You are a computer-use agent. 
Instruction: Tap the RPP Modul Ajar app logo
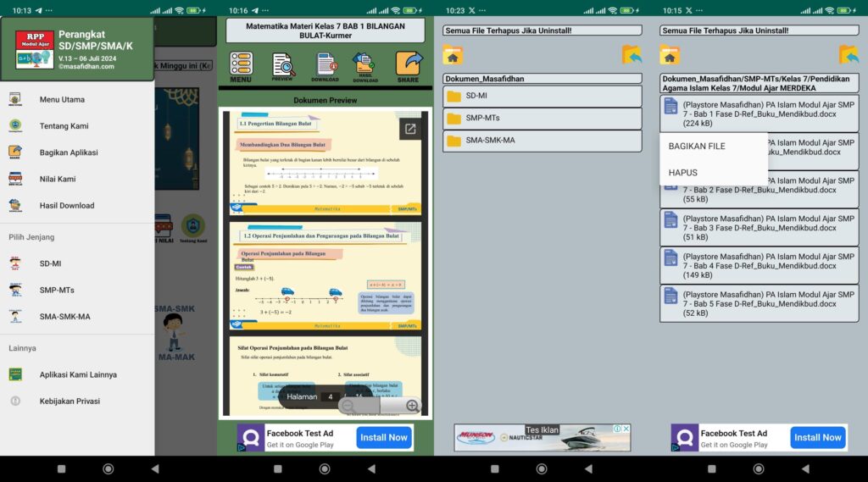click(x=34, y=50)
